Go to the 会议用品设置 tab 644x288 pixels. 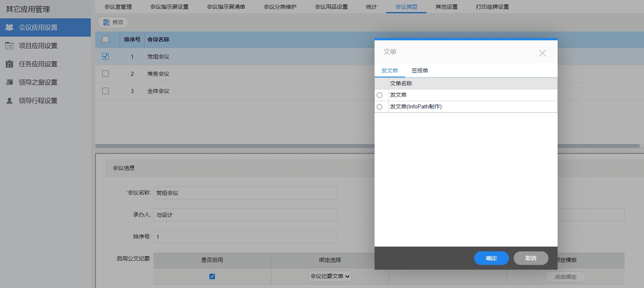coord(331,7)
